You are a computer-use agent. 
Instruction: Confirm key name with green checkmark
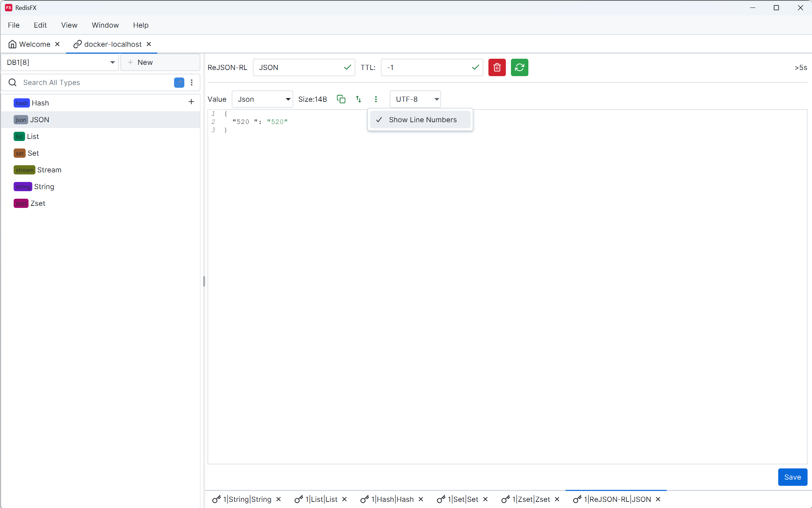[347, 67]
